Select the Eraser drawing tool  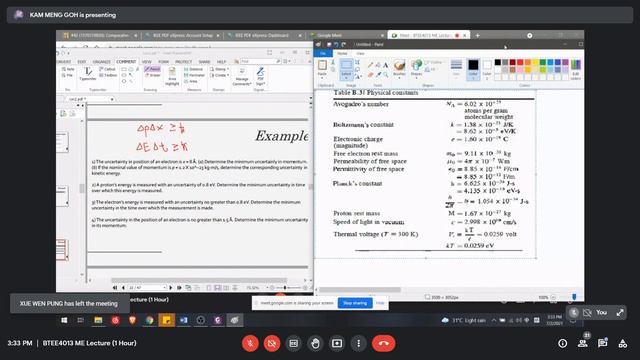click(153, 75)
